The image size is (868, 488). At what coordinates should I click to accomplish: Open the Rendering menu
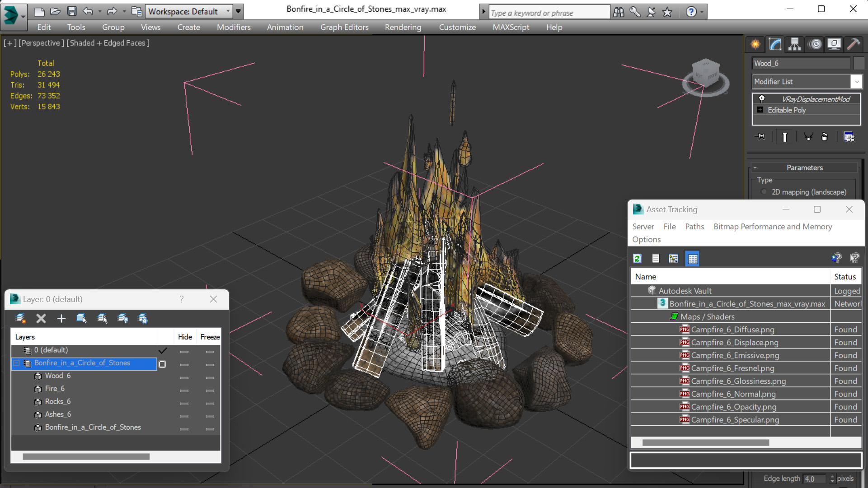[x=403, y=27]
